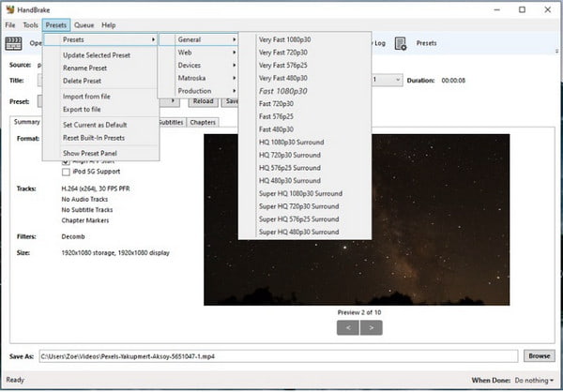Click 'No Audio Tracks' text
Image resolution: width=563 pixels, height=392 pixels.
pos(84,199)
